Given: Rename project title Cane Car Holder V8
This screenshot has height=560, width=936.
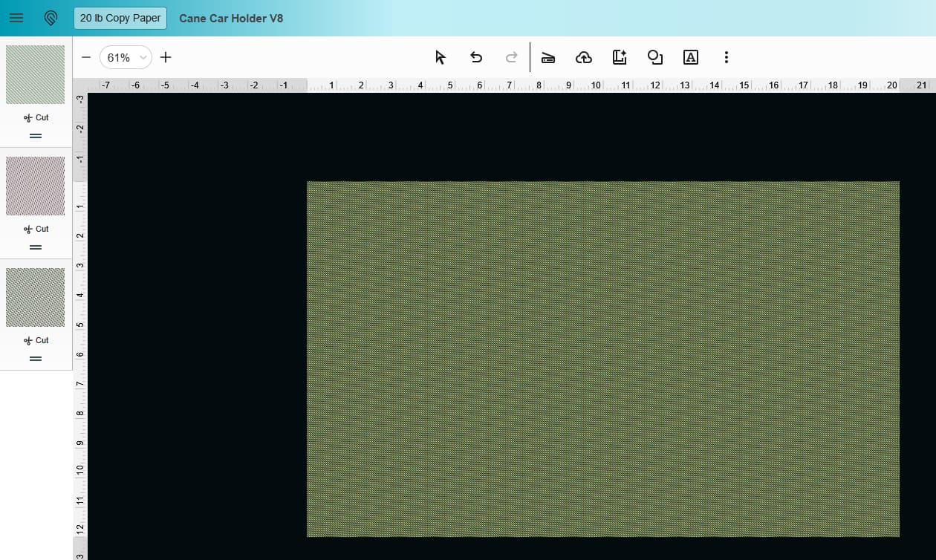Looking at the screenshot, I should click(x=231, y=18).
